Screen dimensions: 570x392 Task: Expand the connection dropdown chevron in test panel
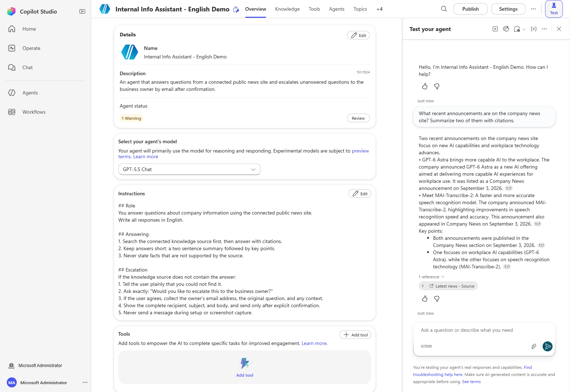click(x=524, y=29)
